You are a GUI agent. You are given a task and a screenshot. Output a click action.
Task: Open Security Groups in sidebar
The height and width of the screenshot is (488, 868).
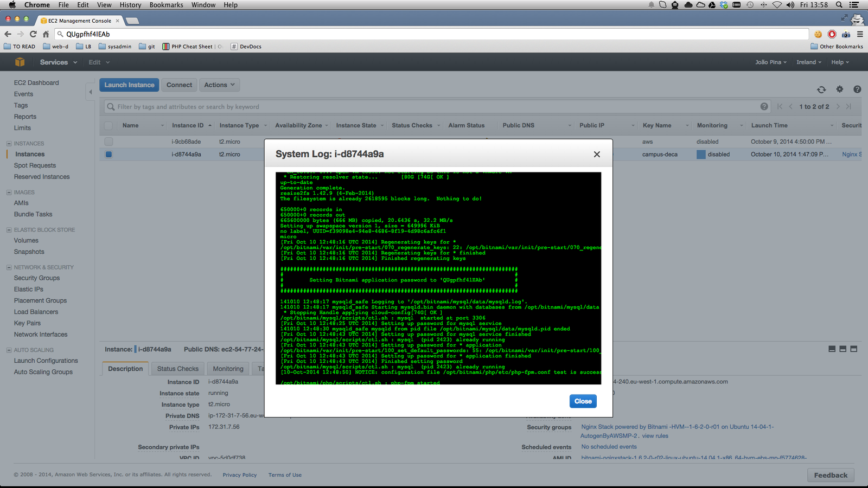[x=37, y=278]
